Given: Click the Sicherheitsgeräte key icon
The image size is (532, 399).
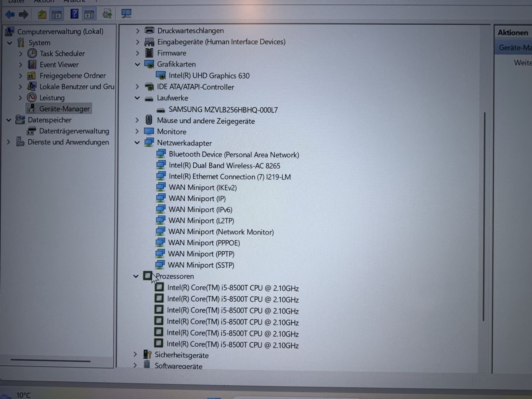Looking at the screenshot, I should pos(148,355).
